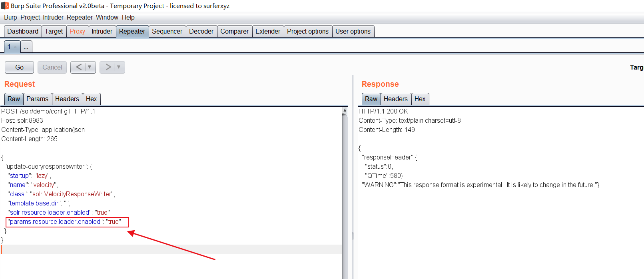Open the forward history dropdown arrow
The width and height of the screenshot is (644, 279).
point(119,67)
